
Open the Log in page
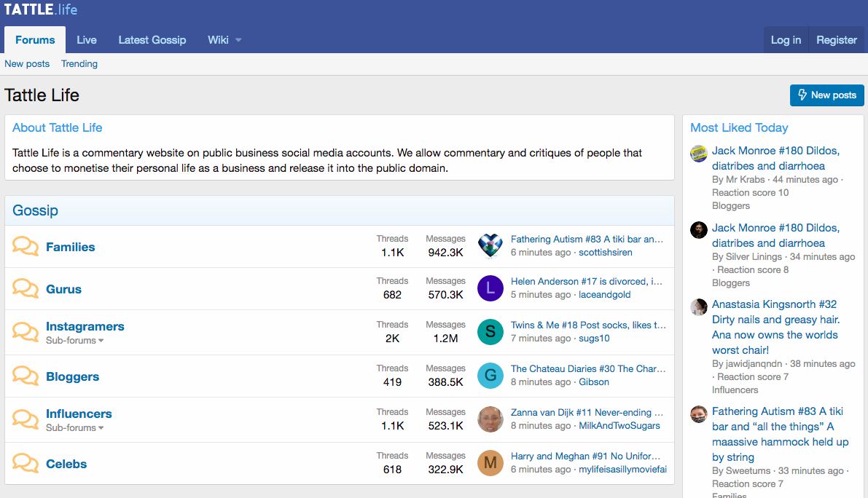click(786, 40)
